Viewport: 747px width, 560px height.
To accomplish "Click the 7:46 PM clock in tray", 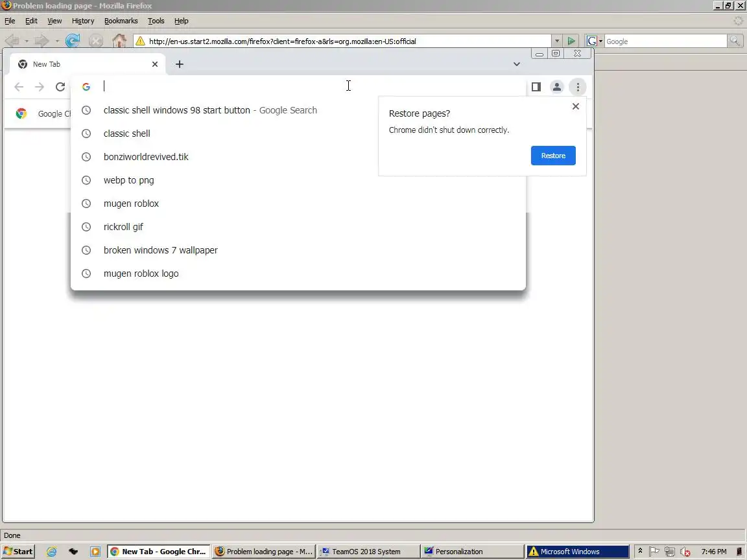I will [x=714, y=552].
